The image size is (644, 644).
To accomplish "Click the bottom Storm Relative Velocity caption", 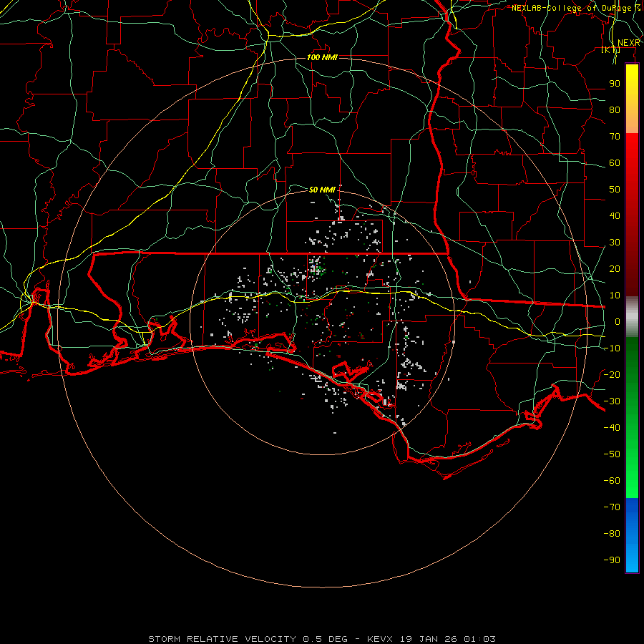I will pos(322,639).
